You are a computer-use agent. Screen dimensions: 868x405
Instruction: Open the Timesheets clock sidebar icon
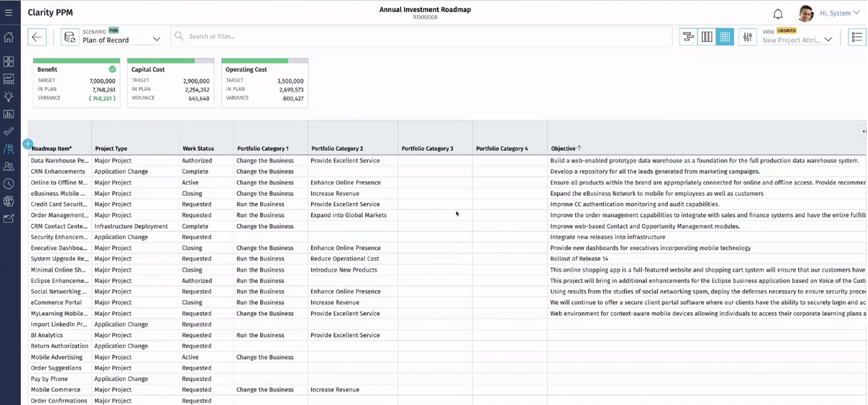tap(9, 184)
